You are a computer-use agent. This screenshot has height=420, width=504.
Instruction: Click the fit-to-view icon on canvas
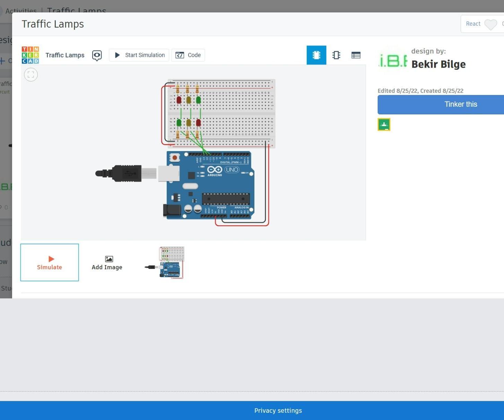pyautogui.click(x=31, y=75)
